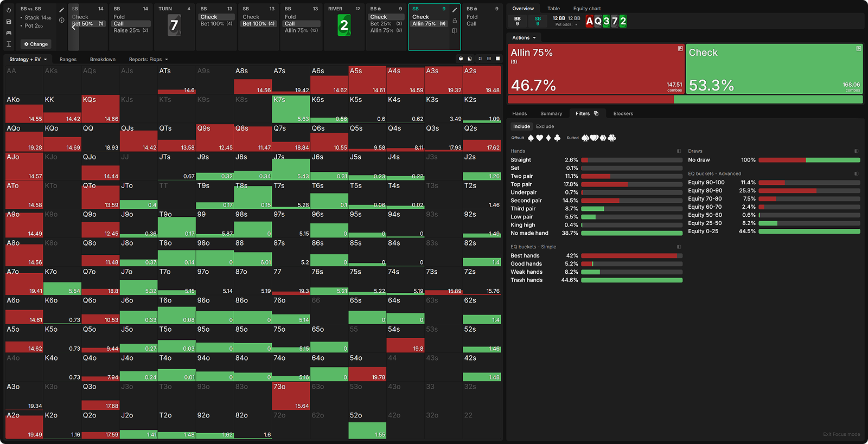Screen dimensions: 868x444
Task: Click the lock icon in the SB node
Action: (455, 21)
